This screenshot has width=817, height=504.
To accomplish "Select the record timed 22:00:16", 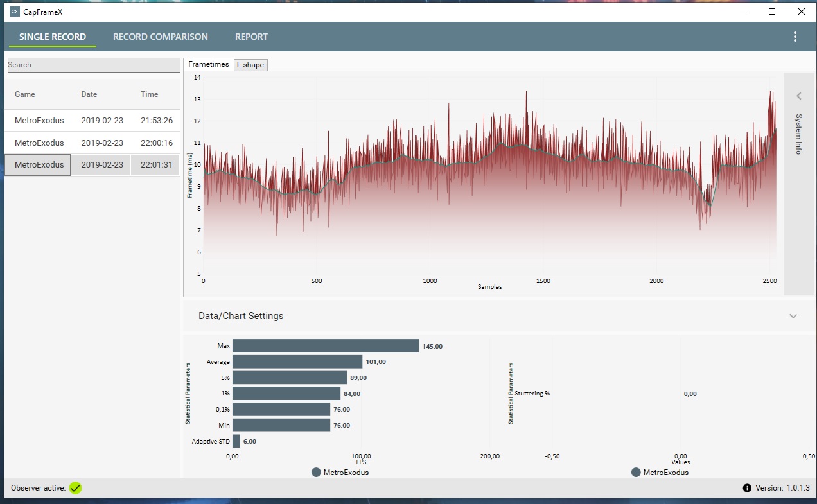I will pyautogui.click(x=92, y=143).
